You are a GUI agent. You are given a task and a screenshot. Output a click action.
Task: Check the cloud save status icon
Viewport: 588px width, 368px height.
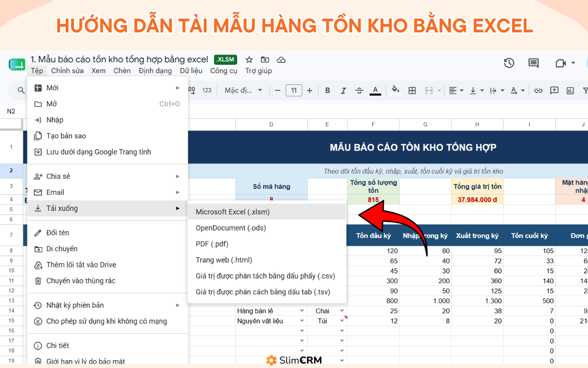tap(281, 60)
